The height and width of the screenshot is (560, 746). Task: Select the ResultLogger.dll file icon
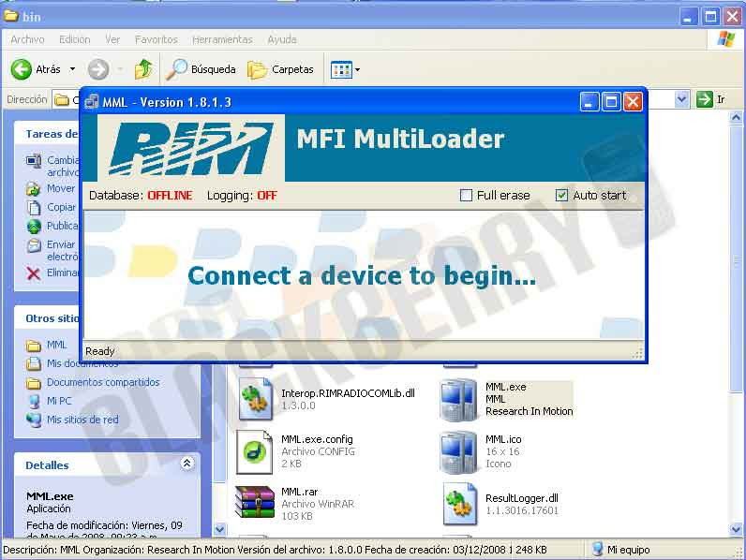tap(459, 504)
